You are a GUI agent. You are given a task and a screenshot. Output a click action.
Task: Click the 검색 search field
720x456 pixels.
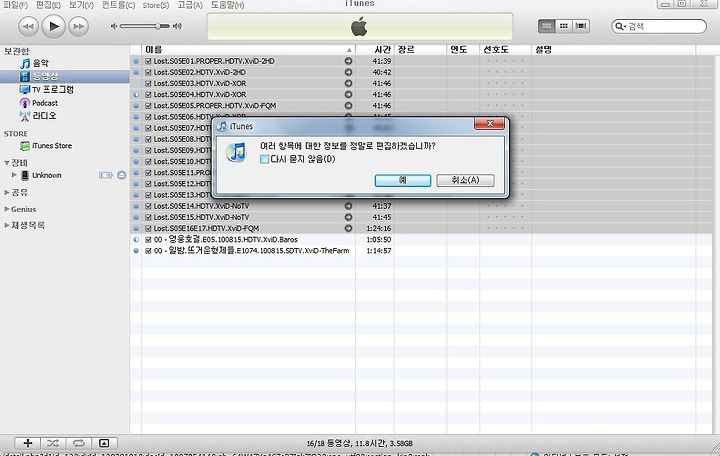(659, 26)
